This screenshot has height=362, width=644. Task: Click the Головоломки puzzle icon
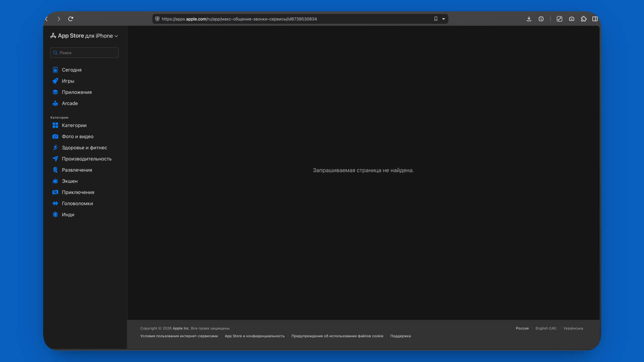55,203
